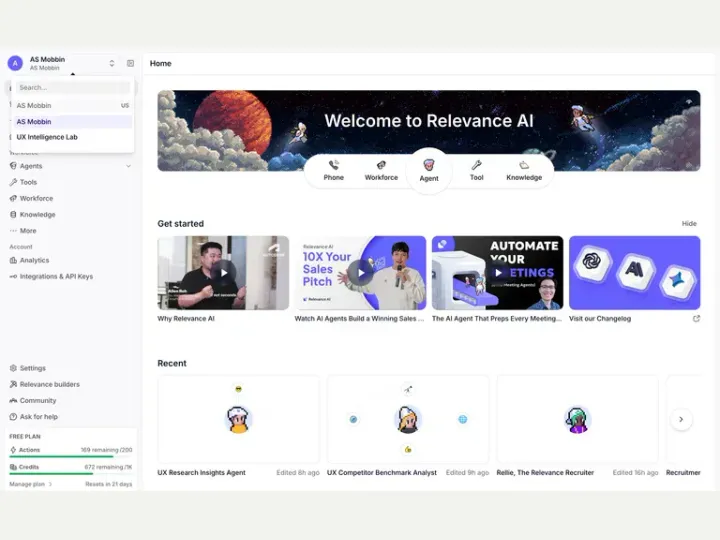Click the Integrations key icon

[x=13, y=276]
